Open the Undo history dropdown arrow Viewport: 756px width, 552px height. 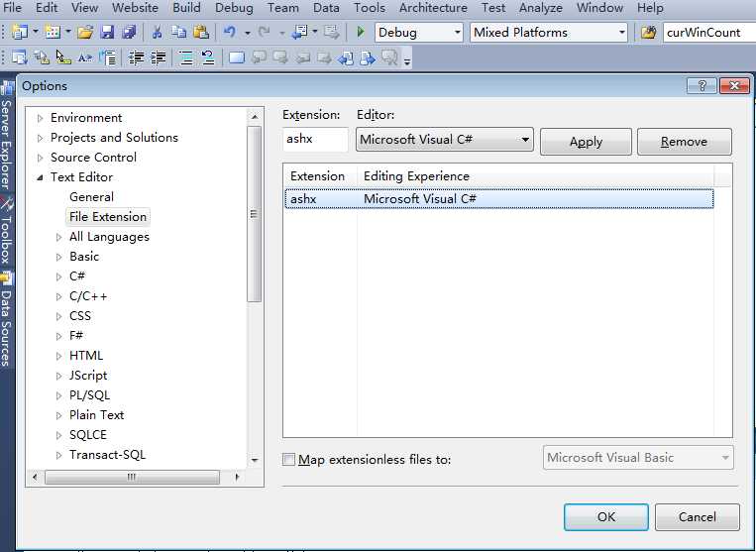coord(248,33)
